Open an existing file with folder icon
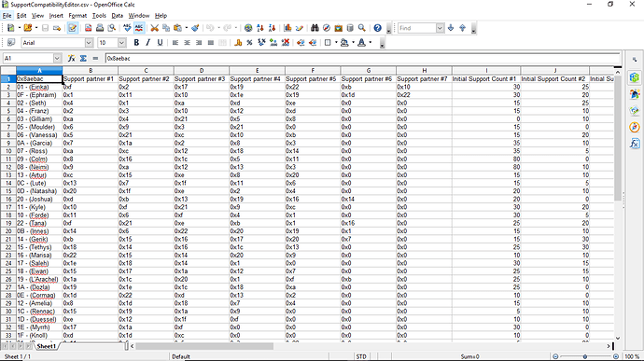 click(x=27, y=28)
